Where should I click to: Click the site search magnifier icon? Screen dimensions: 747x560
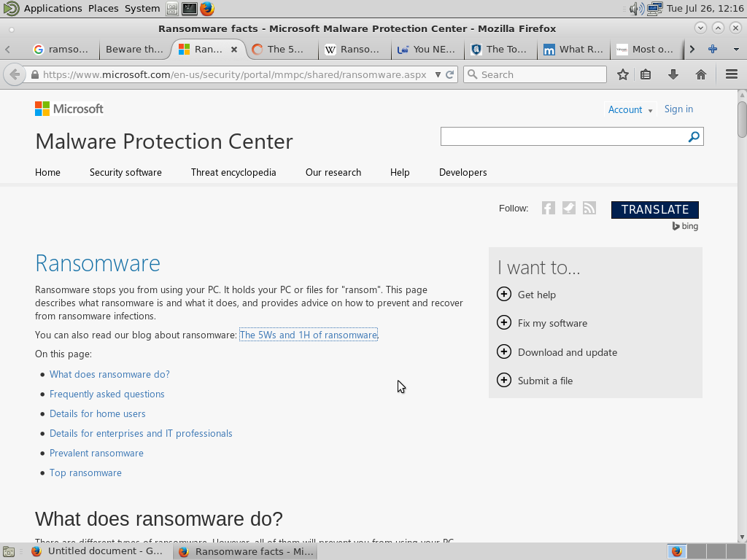tap(694, 136)
